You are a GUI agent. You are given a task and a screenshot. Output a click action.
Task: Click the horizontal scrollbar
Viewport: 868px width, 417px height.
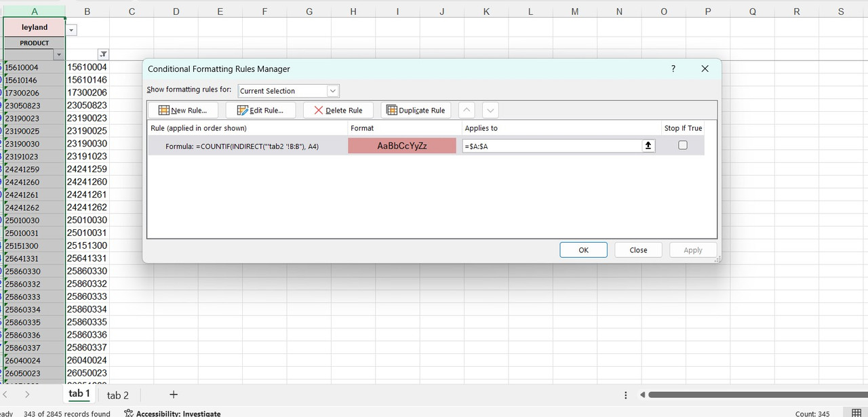pyautogui.click(x=757, y=395)
